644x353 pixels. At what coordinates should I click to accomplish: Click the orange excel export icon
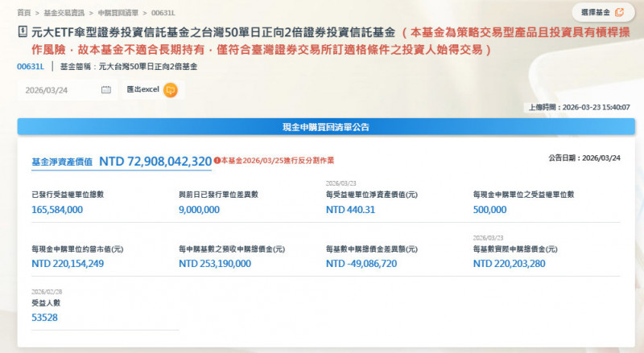coord(171,90)
